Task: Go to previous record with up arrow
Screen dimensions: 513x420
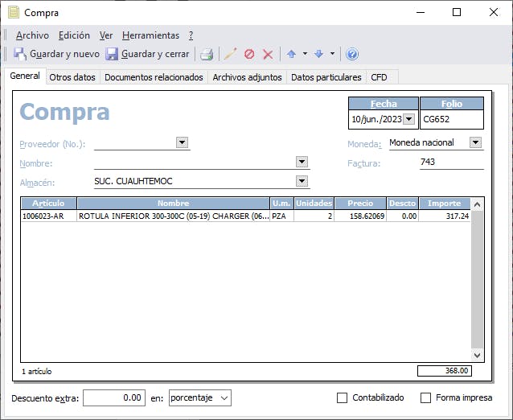Action: (x=291, y=54)
